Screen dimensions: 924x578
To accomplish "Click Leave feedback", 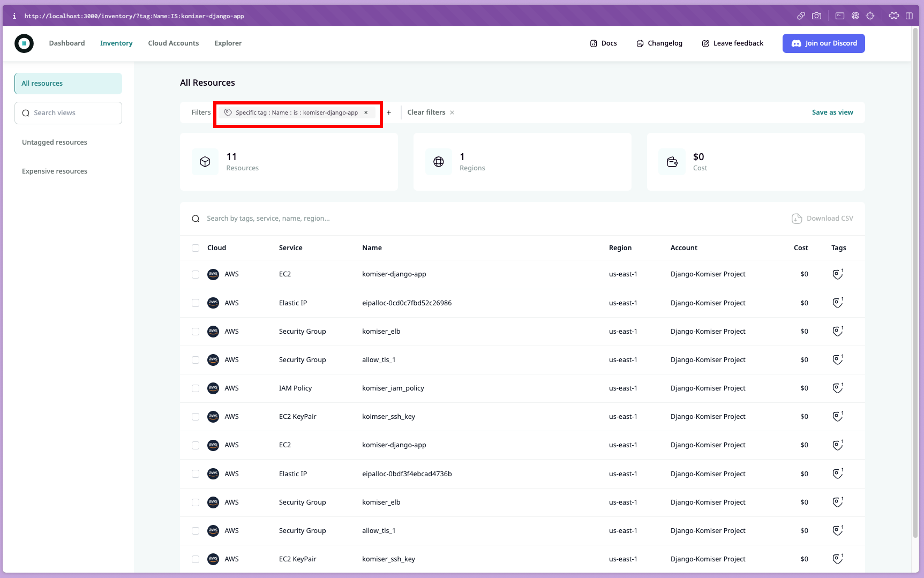I will click(733, 43).
